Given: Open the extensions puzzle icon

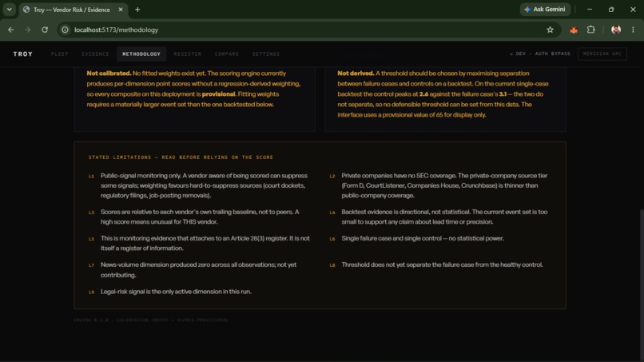Looking at the screenshot, I should click(591, 30).
